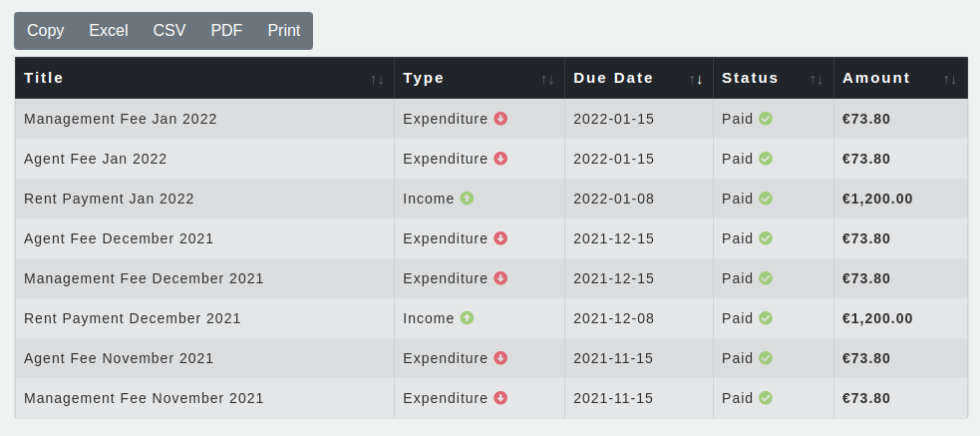This screenshot has height=436, width=980.
Task: Sort table by Title column arrows
Action: [x=377, y=79]
